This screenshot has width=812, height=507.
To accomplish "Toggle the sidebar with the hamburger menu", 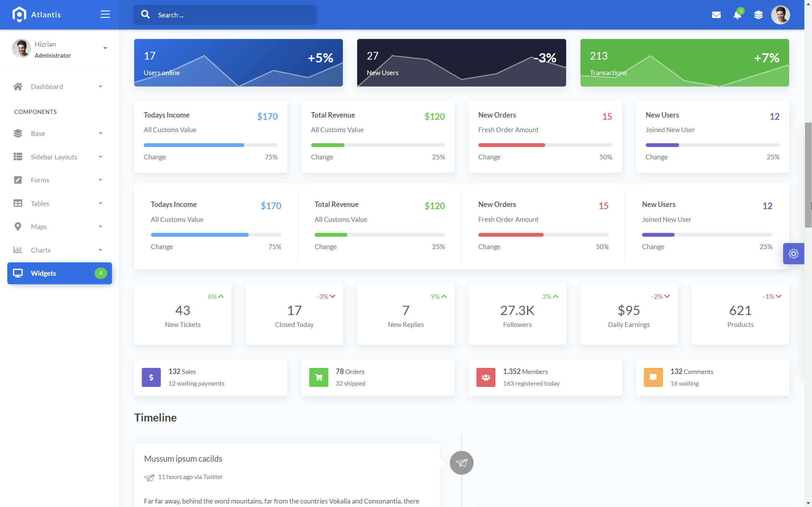I will pos(105,14).
